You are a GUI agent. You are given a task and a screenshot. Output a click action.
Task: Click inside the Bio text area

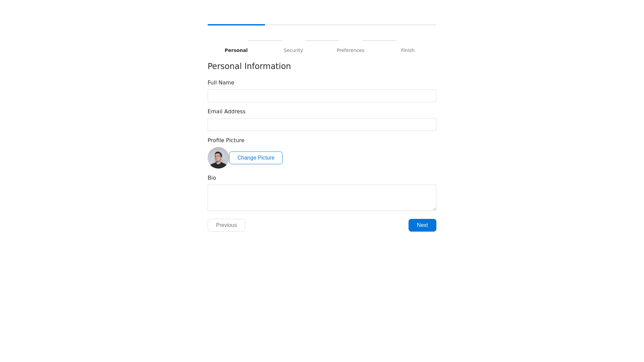(322, 198)
